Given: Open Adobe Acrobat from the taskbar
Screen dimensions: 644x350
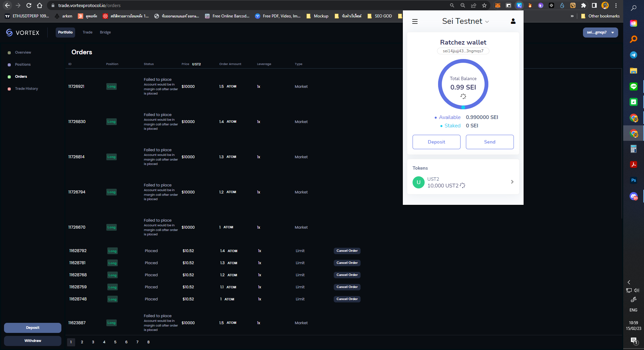Looking at the screenshot, I should pos(634,165).
